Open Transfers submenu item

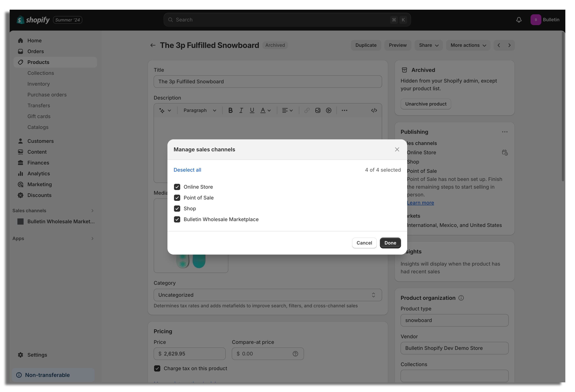(x=39, y=106)
